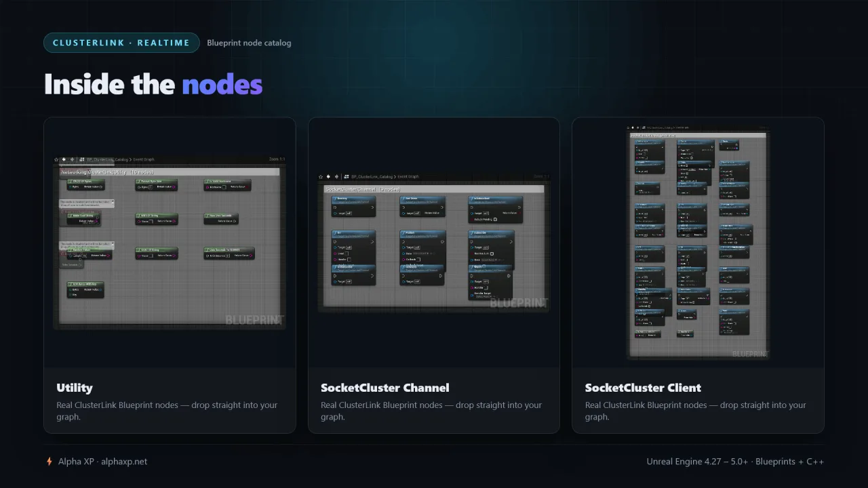868x488 pixels.
Task: Click the favorite star in the SocketCluster Channel graph toolbar
Action: [321, 176]
